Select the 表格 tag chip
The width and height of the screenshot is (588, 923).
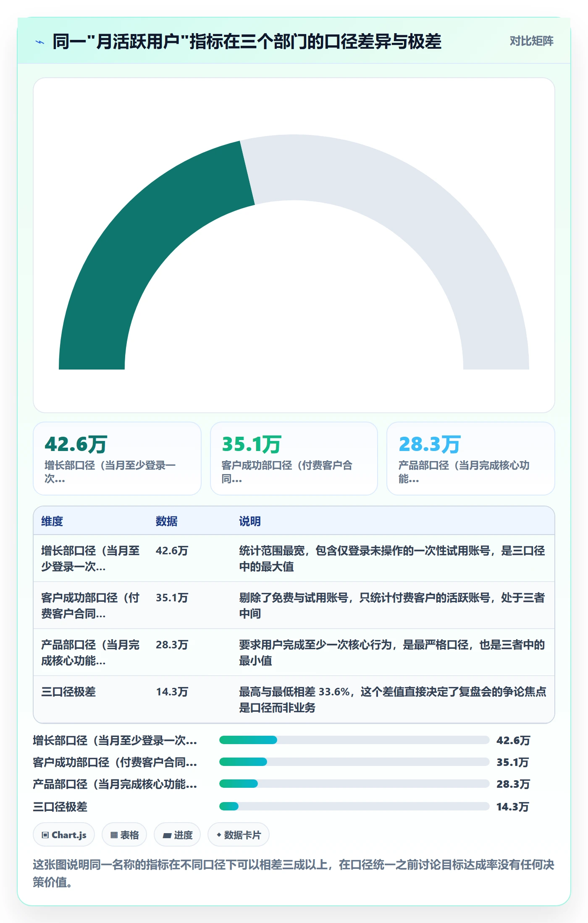click(x=124, y=835)
